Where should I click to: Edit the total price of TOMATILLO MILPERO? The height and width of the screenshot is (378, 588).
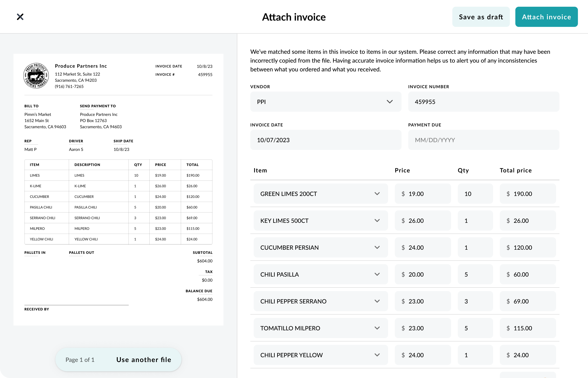coord(528,328)
